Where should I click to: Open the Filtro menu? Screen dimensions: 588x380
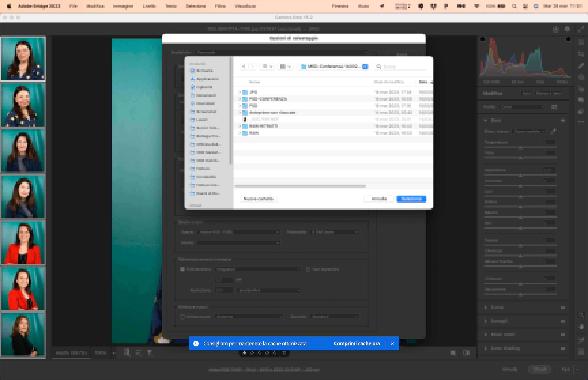pos(220,6)
